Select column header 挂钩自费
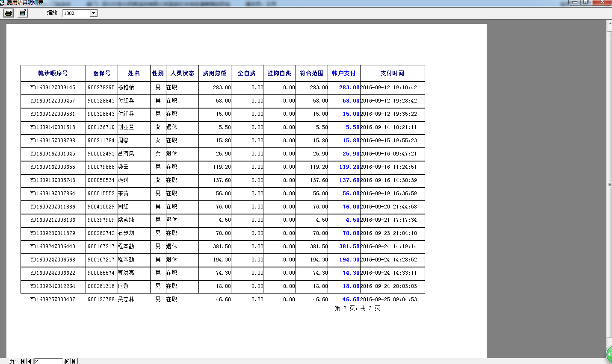This screenshot has width=612, height=364. pos(279,73)
